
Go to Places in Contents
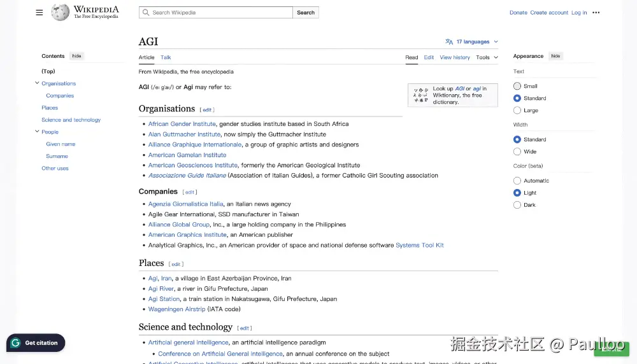tap(50, 108)
